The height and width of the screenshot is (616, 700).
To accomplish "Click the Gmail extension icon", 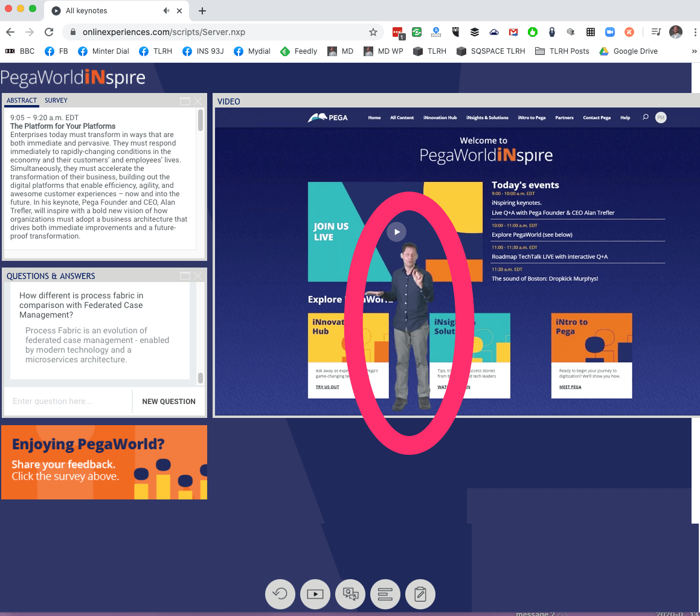I will (513, 32).
